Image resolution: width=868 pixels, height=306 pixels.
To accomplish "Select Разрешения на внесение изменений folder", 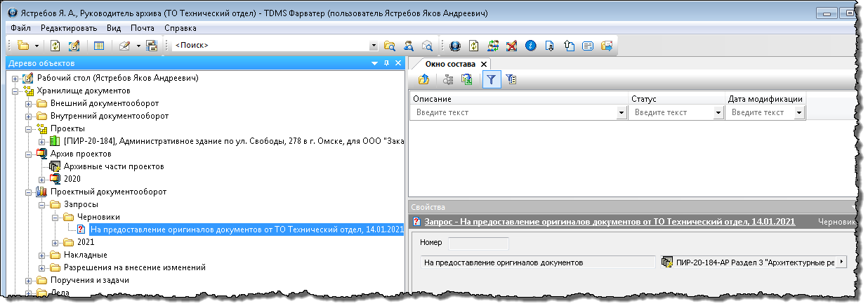I will tap(134, 267).
